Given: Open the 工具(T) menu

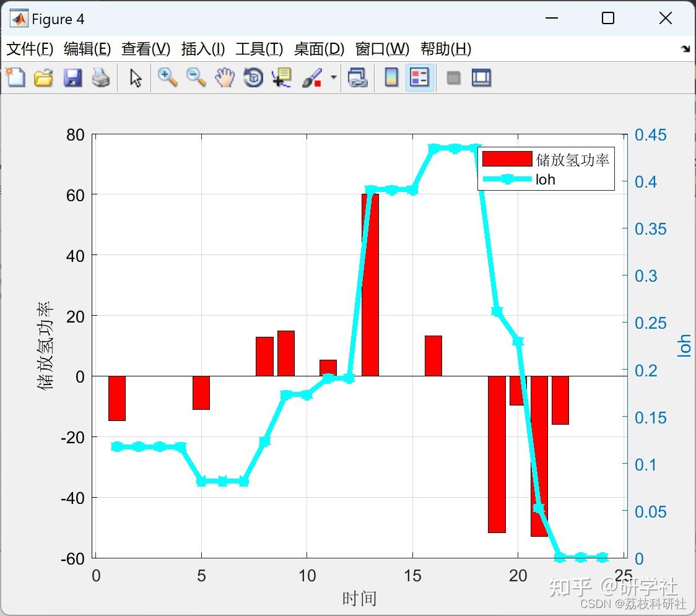Looking at the screenshot, I should [x=259, y=49].
